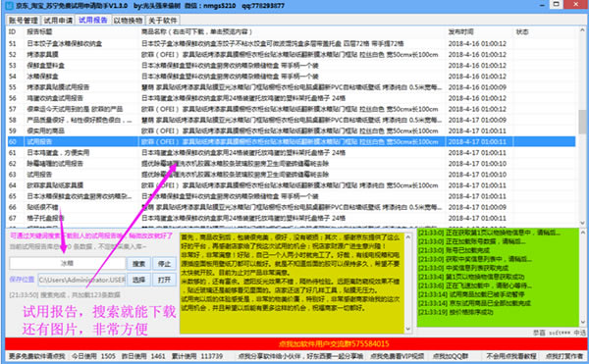The width and height of the screenshot is (589, 364).
Task: Click the 搜索 button
Action: coord(138,264)
